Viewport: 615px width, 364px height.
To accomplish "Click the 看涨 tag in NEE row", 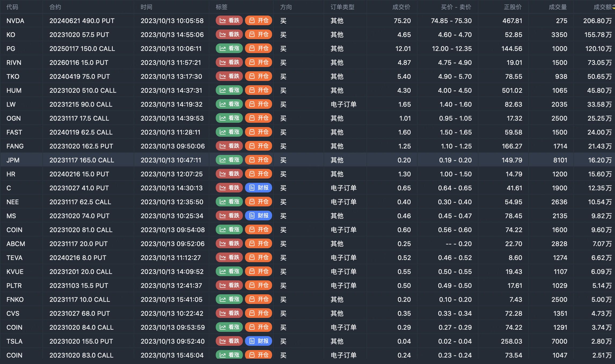I will click(229, 202).
